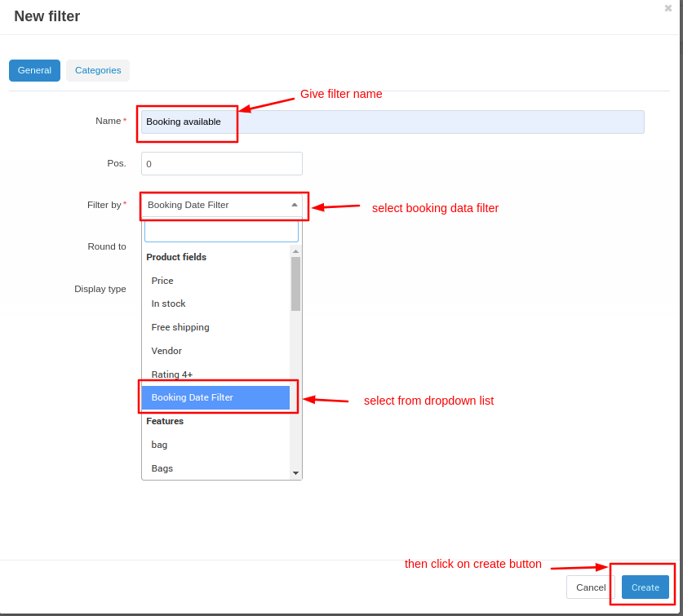Click the Filter by dropdown arrow
The width and height of the screenshot is (683, 616).
point(295,205)
